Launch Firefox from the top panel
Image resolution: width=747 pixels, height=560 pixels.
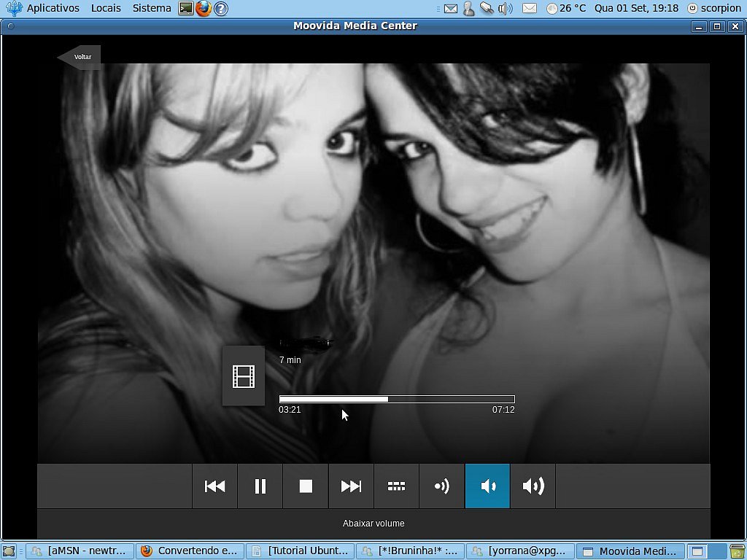click(x=204, y=8)
